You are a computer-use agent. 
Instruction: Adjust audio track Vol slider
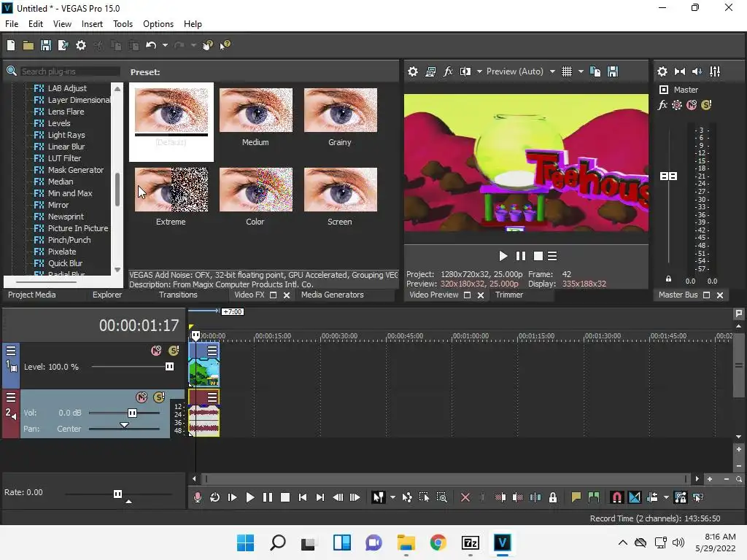click(133, 413)
